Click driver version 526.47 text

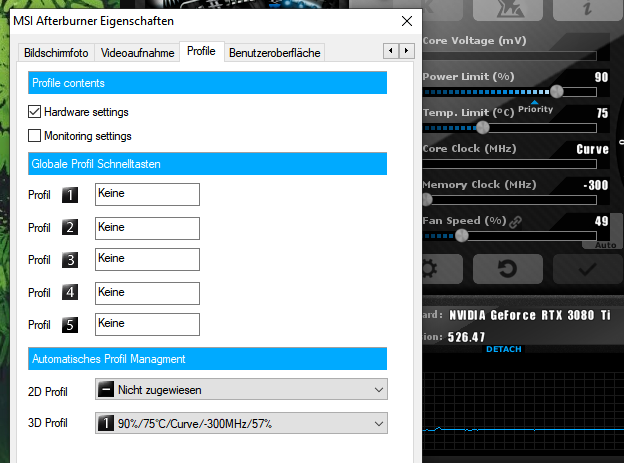tap(466, 337)
